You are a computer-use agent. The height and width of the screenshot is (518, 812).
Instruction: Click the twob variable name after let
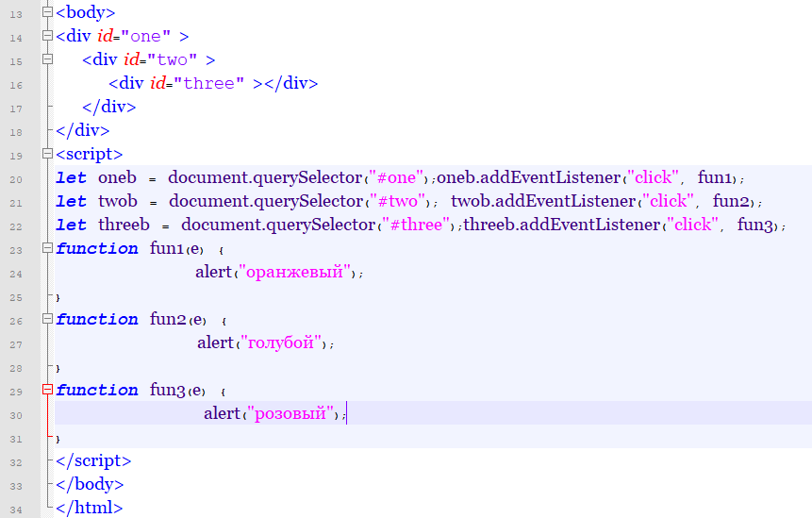pyautogui.click(x=118, y=202)
